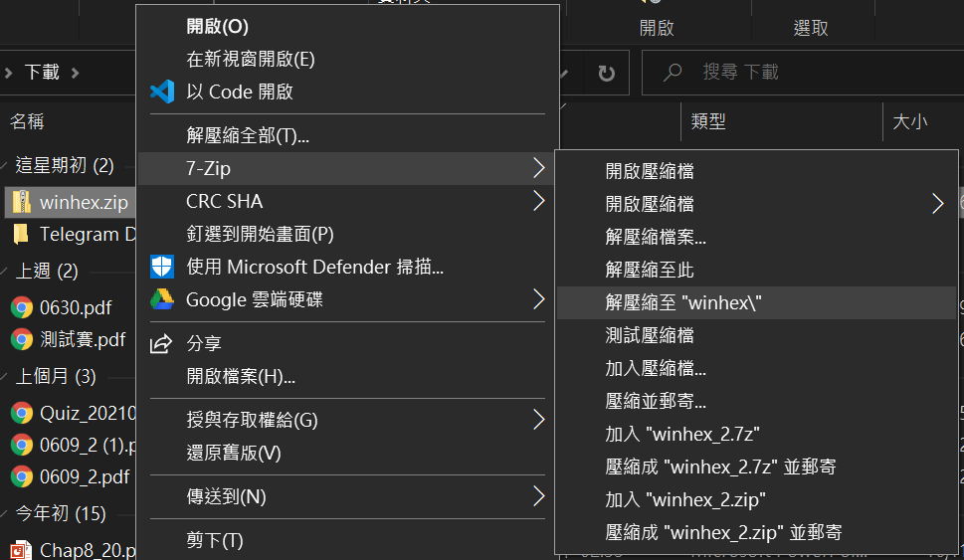
Task: Click the 大小 column header
Action: [x=910, y=121]
